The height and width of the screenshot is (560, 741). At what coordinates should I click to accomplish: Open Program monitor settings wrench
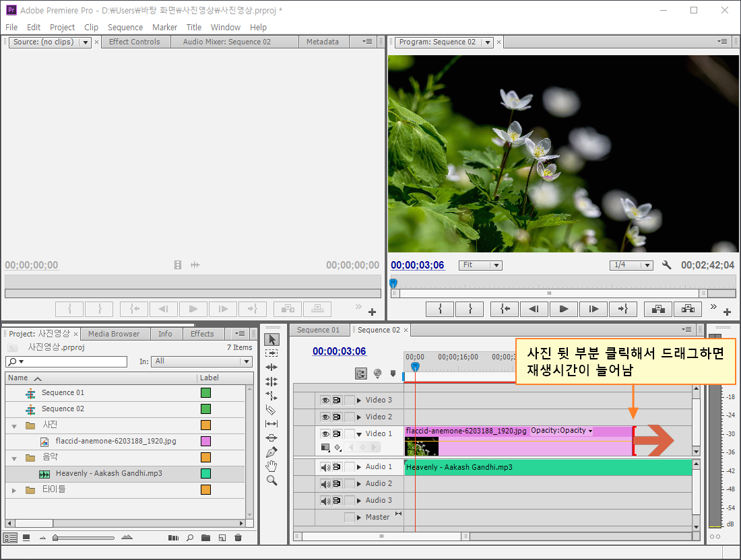tap(667, 265)
